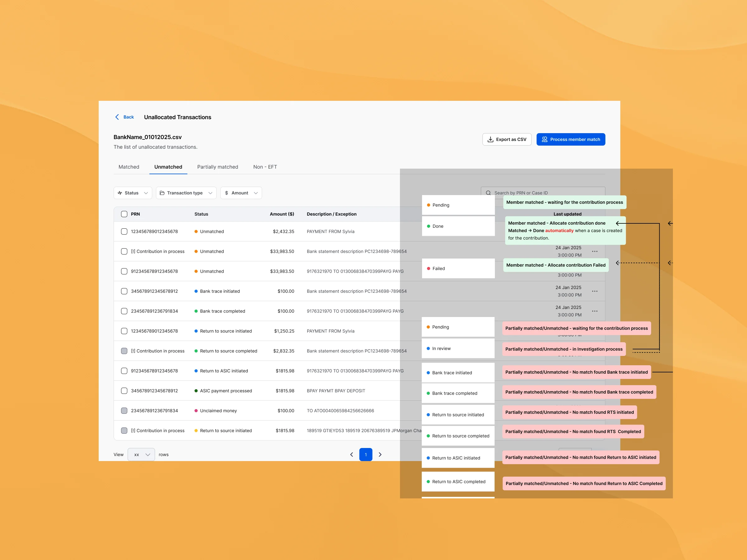Sort by the Description / Exception column header
The image size is (747, 560).
click(x=331, y=214)
